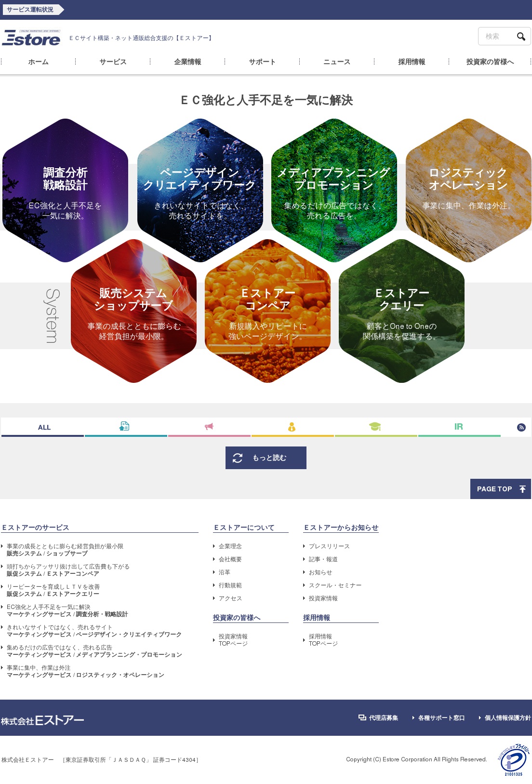
Task: Click the PAGE TOP button
Action: (x=501, y=489)
